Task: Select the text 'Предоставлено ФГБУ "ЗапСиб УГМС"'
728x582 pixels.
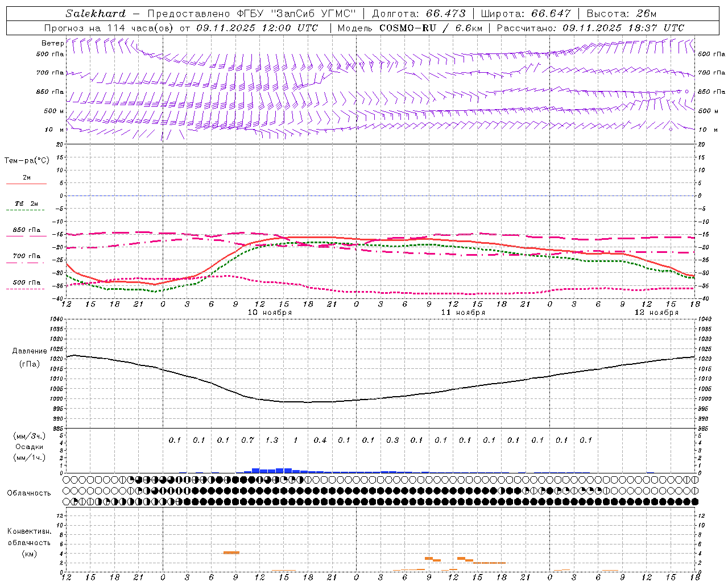Action: [251, 14]
